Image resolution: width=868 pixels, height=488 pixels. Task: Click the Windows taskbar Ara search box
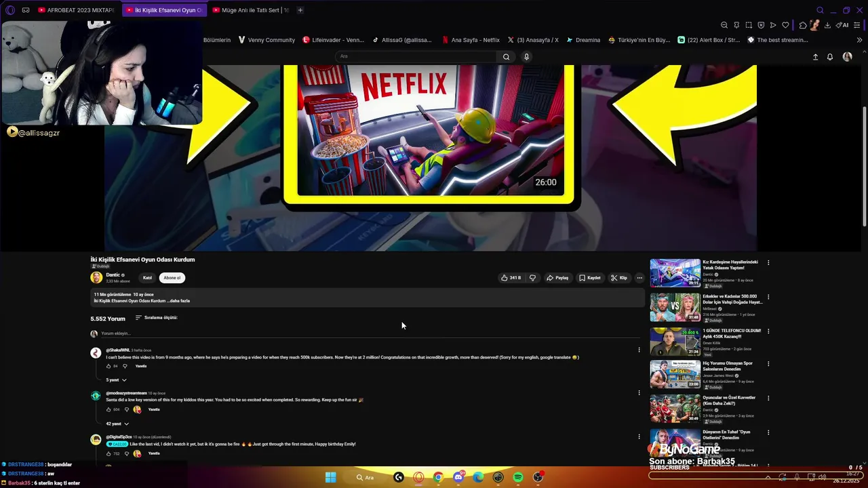point(366,477)
